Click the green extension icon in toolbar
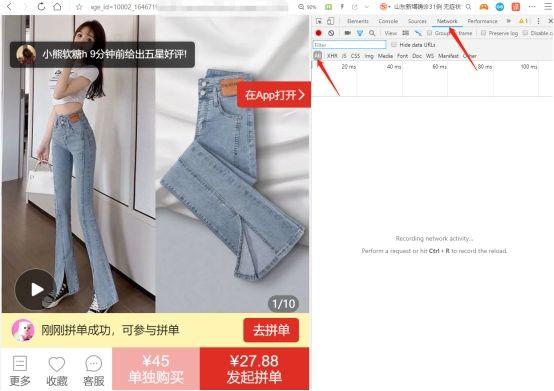Screen dimensions: 554x391 point(328,7)
